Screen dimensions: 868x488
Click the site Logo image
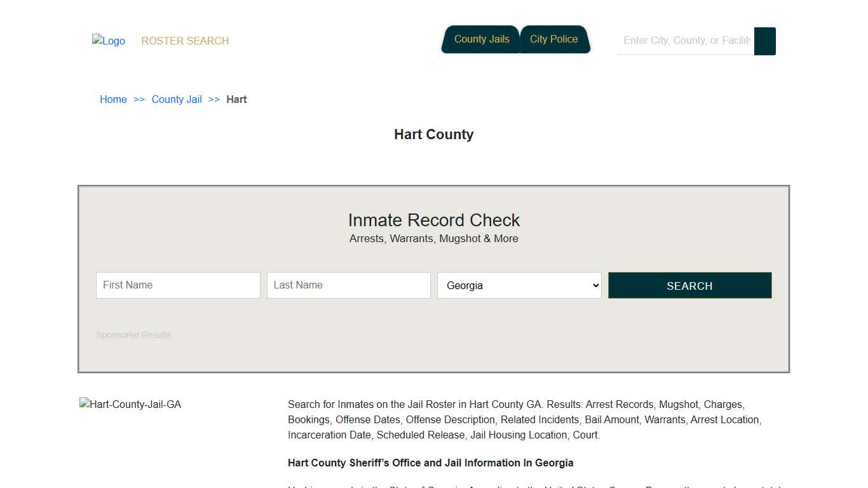108,41
